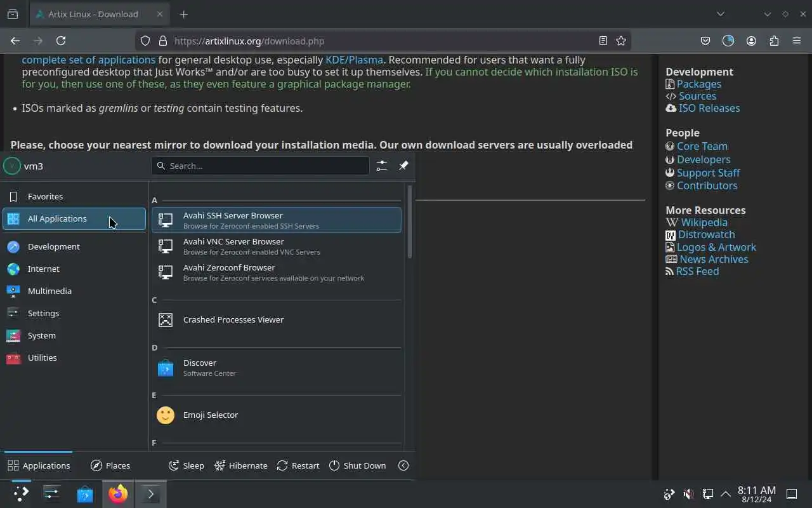The image size is (812, 508).
Task: Open the Developers link
Action: click(x=703, y=159)
